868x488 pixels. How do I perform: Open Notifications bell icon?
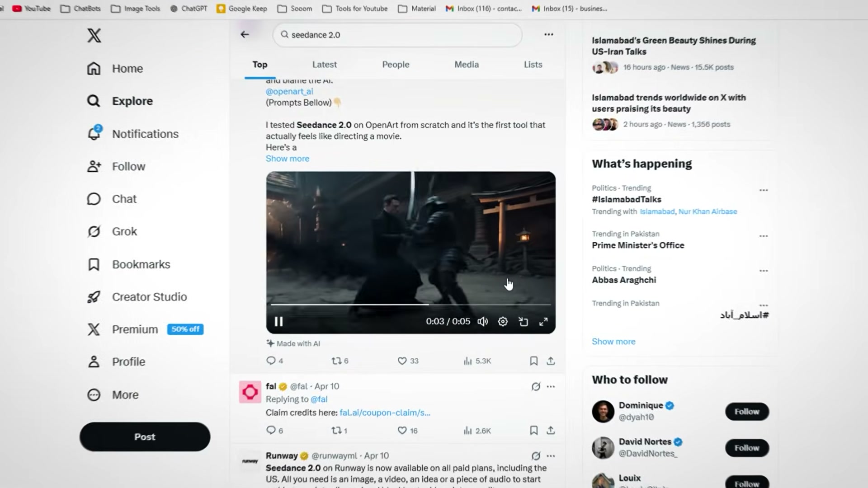pos(94,133)
